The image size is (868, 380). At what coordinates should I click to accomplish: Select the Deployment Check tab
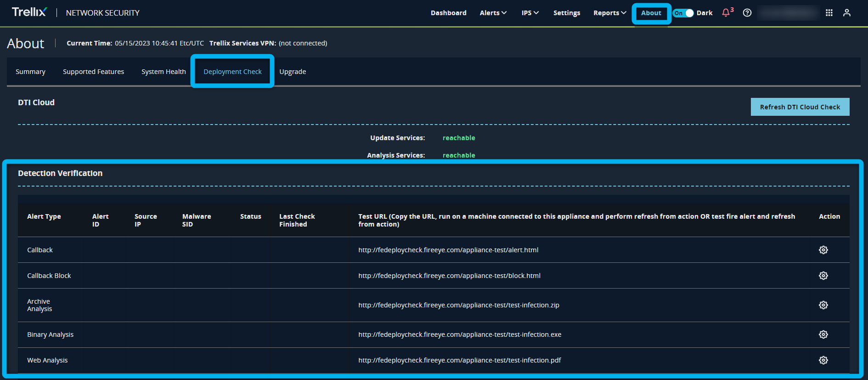point(232,72)
